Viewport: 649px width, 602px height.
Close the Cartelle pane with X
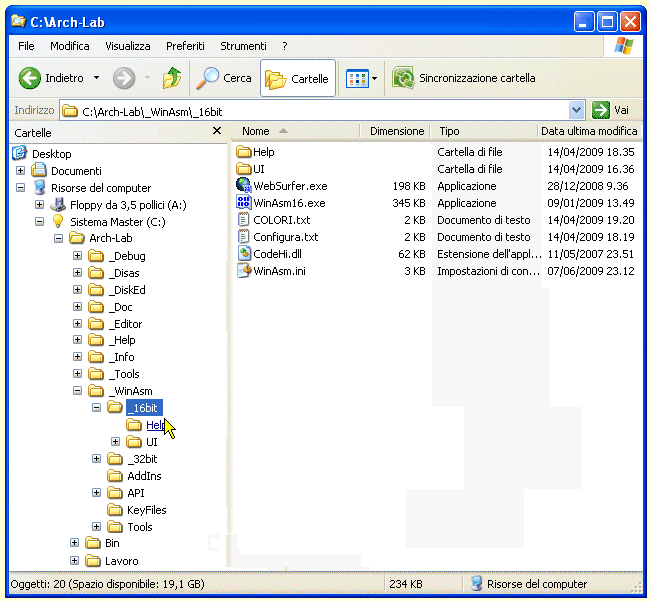pos(216,131)
